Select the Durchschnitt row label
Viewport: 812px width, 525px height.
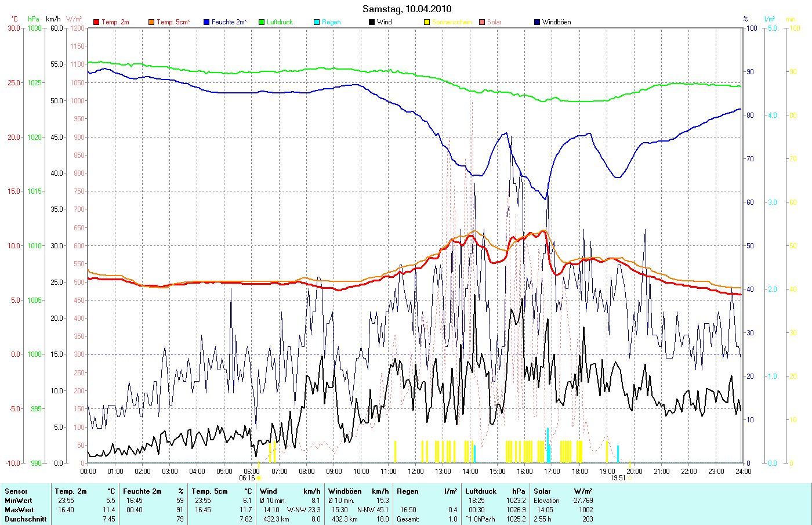26,519
